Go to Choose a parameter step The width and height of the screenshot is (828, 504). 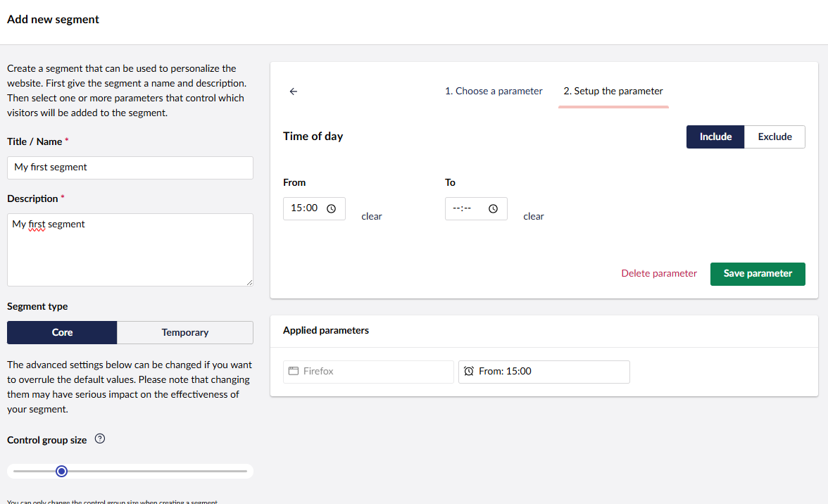tap(494, 91)
